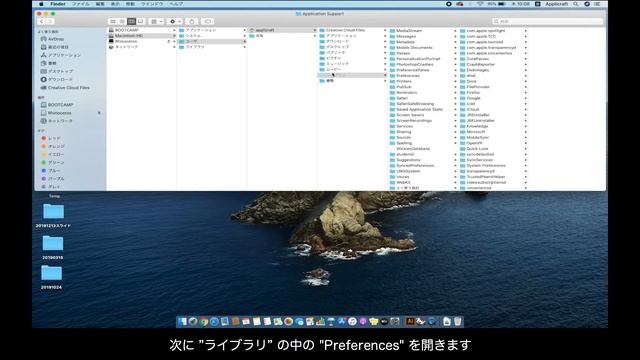Expand arrow next to CrashReporter folder
This screenshot has height=360, width=640.
click(x=526, y=64)
